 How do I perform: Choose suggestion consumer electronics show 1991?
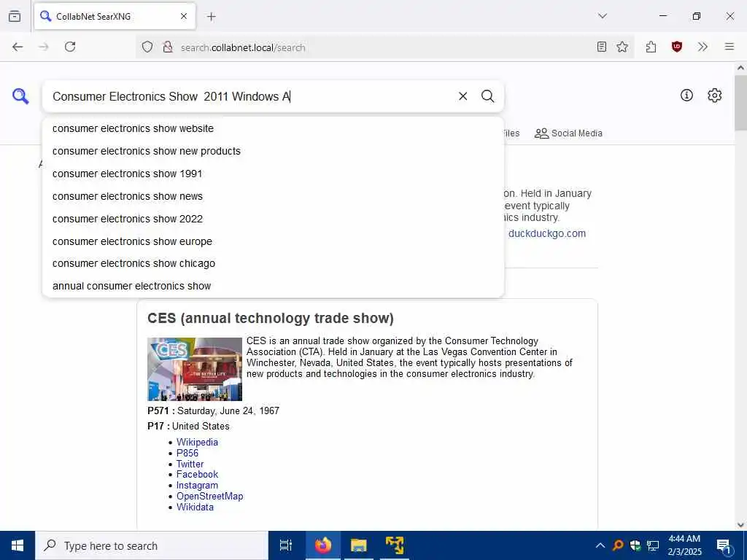click(x=273, y=174)
